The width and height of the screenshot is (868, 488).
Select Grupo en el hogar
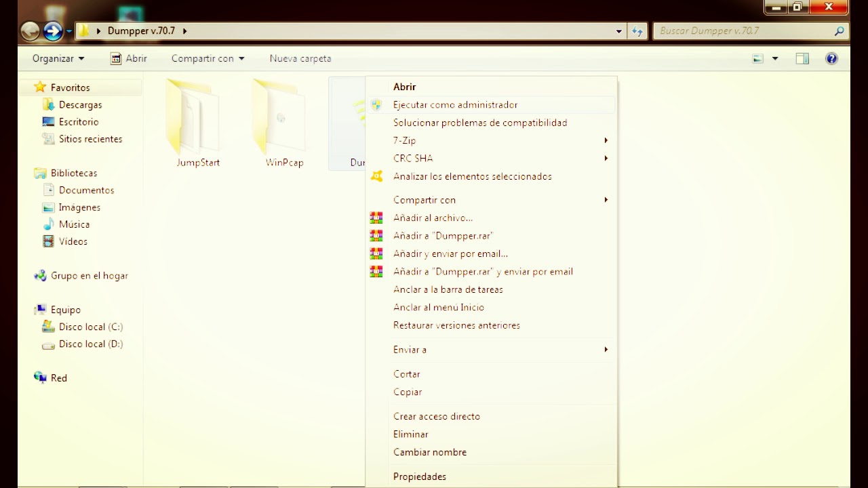(89, 276)
